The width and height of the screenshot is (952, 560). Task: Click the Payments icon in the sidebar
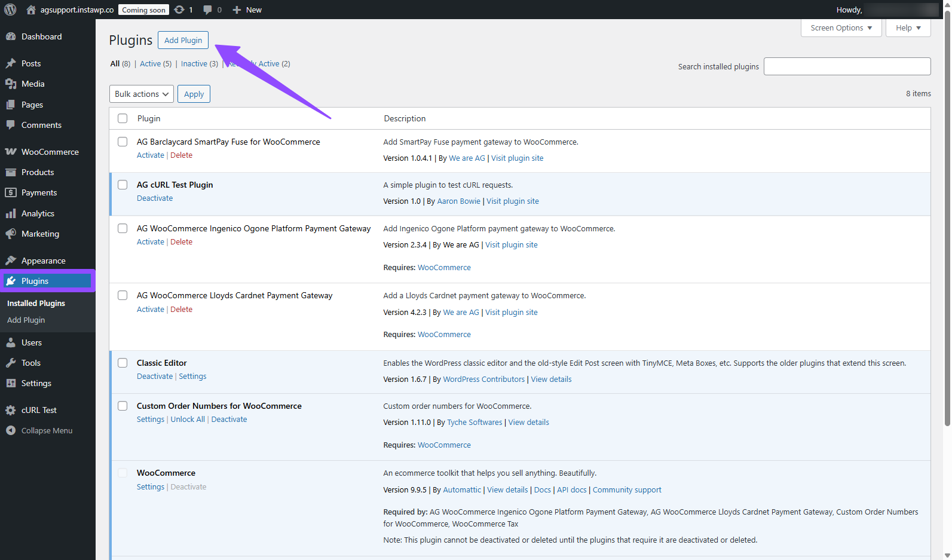(11, 192)
